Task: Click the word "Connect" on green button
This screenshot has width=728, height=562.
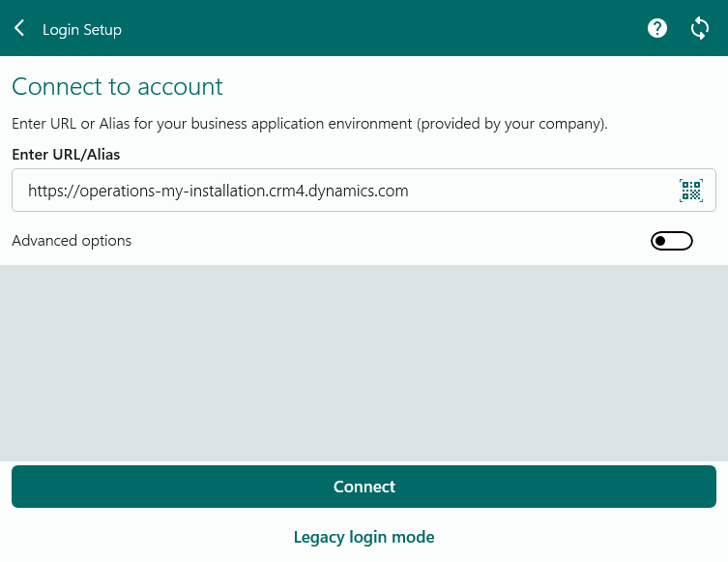Action: tap(364, 487)
